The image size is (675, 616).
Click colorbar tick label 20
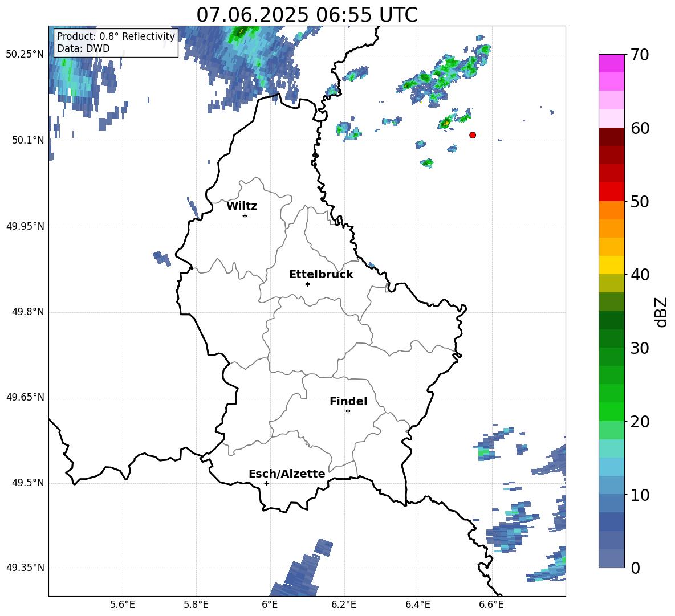coord(640,422)
